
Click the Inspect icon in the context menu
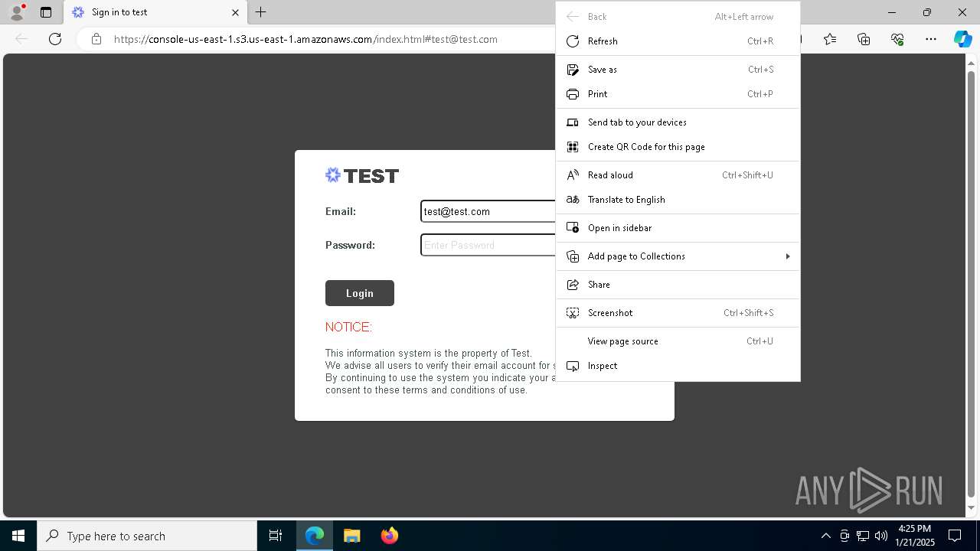click(572, 366)
